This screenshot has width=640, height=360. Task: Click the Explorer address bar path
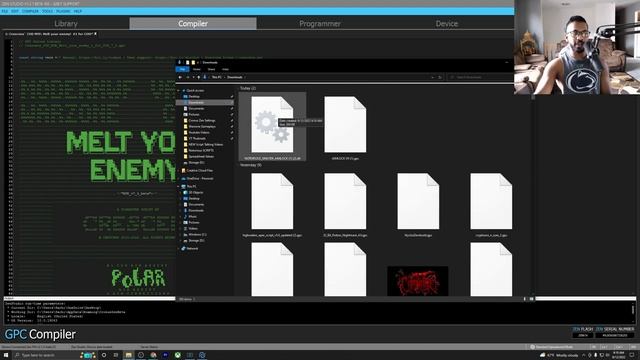(317, 77)
